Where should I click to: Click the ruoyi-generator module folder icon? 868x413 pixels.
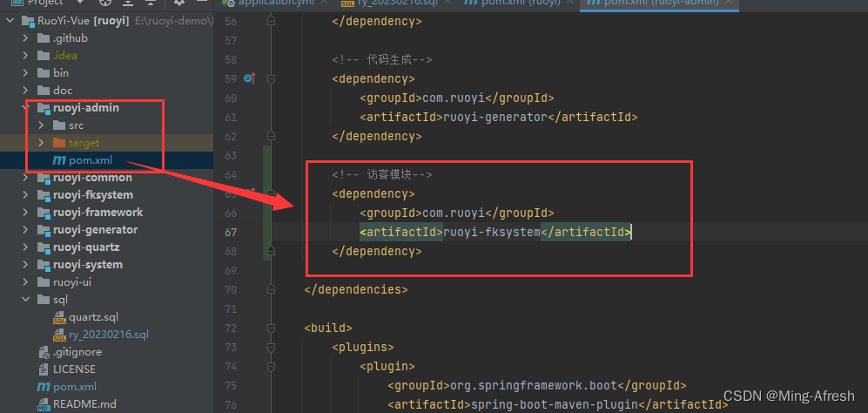[x=44, y=230]
